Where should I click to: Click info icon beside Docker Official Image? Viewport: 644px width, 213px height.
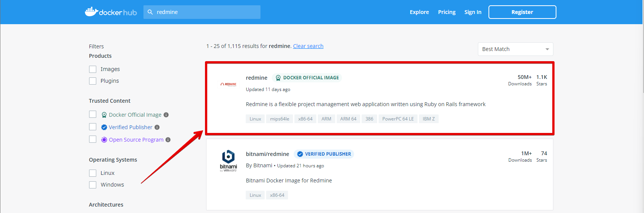166,115
